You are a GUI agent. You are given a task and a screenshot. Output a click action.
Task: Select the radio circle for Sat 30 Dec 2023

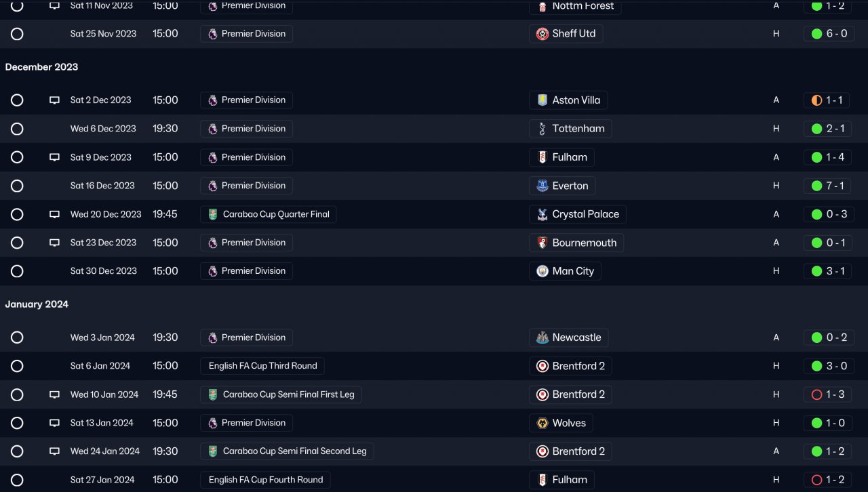[17, 271]
